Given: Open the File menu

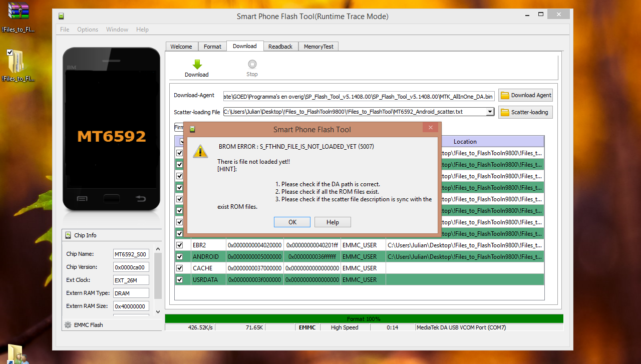Looking at the screenshot, I should [65, 30].
